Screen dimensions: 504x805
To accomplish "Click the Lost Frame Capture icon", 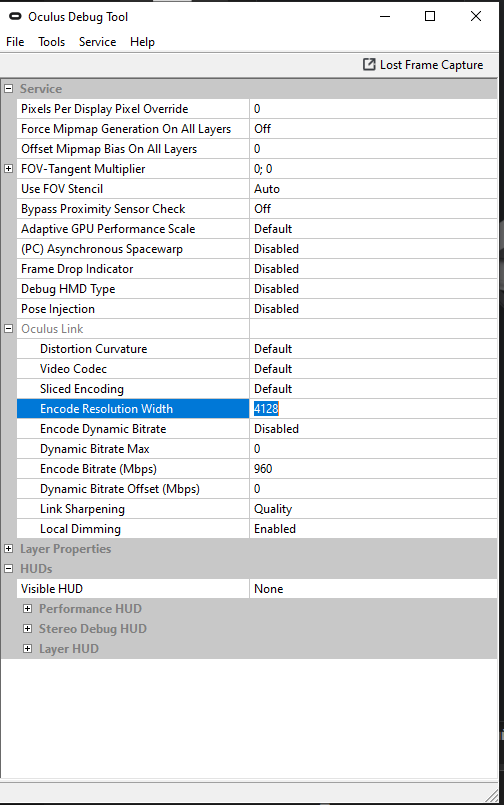I will click(369, 64).
